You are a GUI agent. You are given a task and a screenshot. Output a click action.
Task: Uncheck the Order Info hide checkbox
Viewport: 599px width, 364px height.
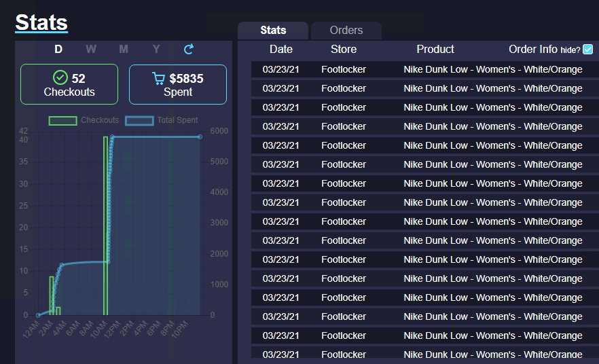(x=588, y=50)
